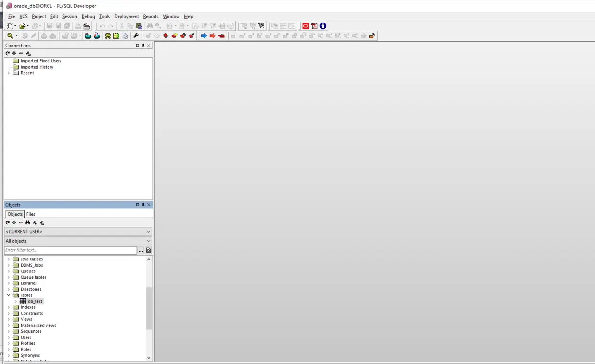The height and width of the screenshot is (364, 595).
Task: Expand the db_test table node
Action: click(15, 301)
